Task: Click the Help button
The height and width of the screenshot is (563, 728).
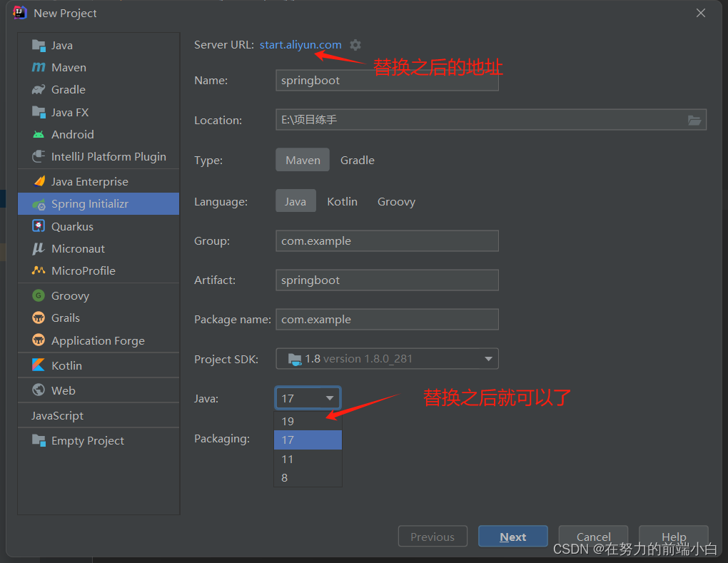Action: [674, 537]
